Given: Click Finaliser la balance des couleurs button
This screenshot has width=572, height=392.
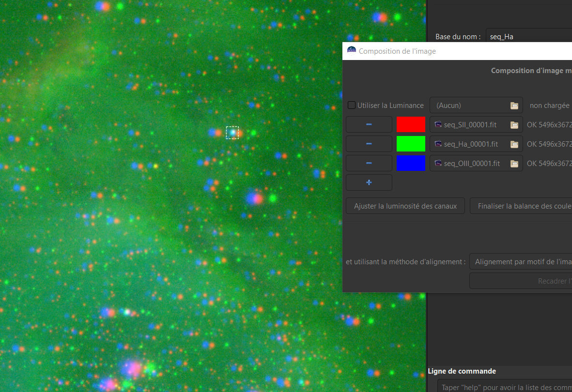Looking at the screenshot, I should (521, 206).
